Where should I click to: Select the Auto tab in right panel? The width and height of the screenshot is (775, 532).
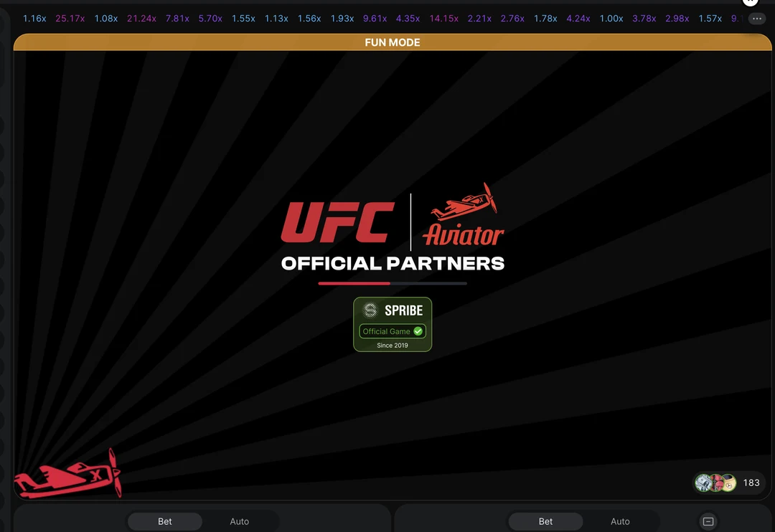point(620,521)
